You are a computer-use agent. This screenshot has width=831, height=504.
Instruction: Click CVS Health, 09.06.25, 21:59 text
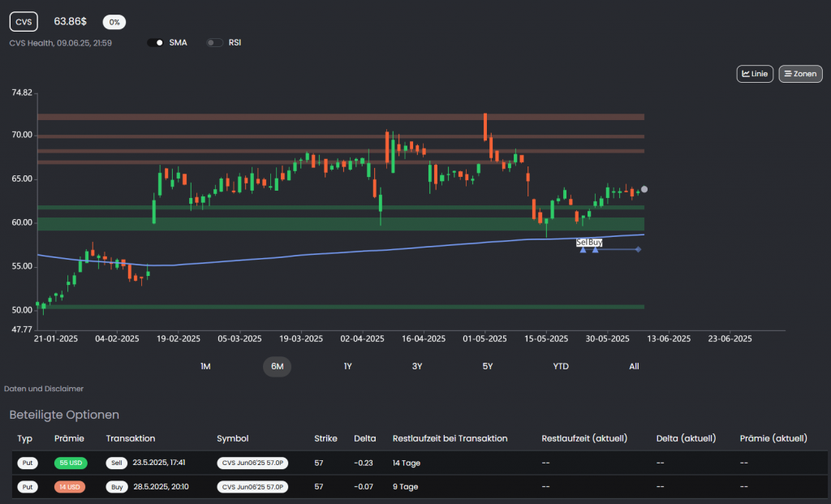click(x=60, y=43)
